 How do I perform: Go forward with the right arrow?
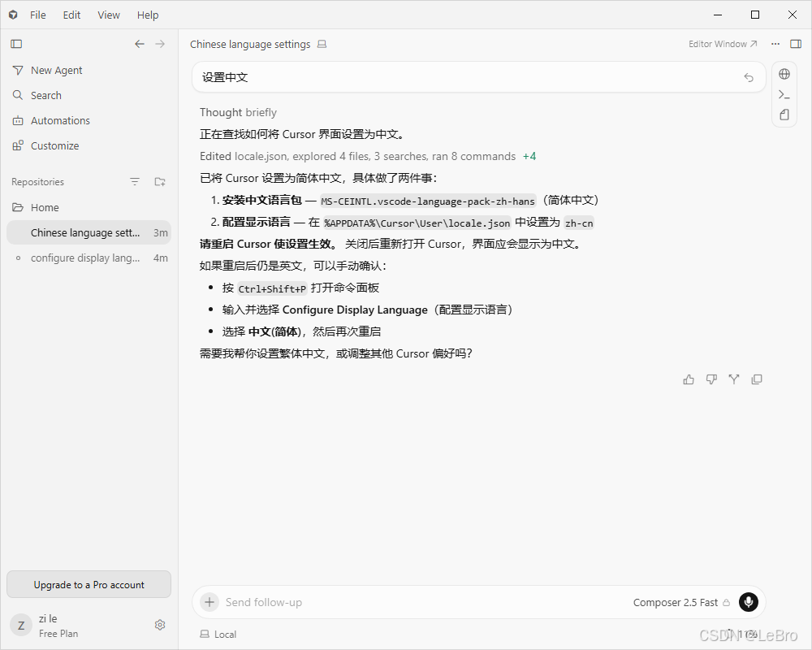160,44
